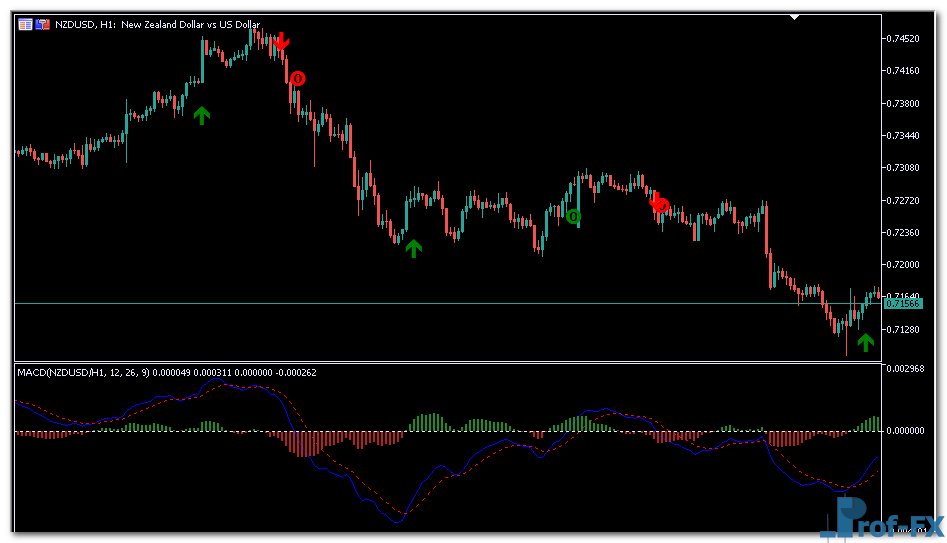
Task: Click the current price tag 0.71566
Action: point(903,303)
